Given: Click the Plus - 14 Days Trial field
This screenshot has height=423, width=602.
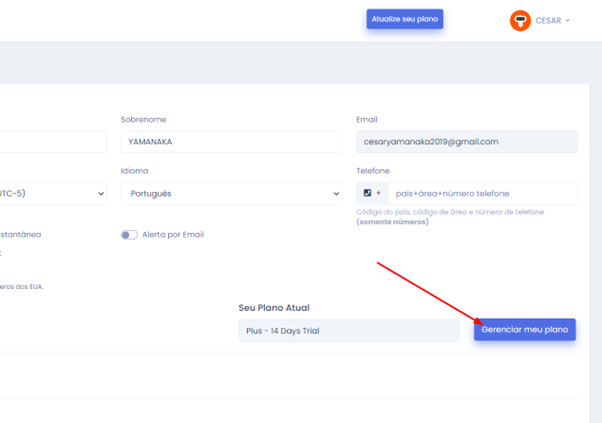Looking at the screenshot, I should click(x=348, y=331).
